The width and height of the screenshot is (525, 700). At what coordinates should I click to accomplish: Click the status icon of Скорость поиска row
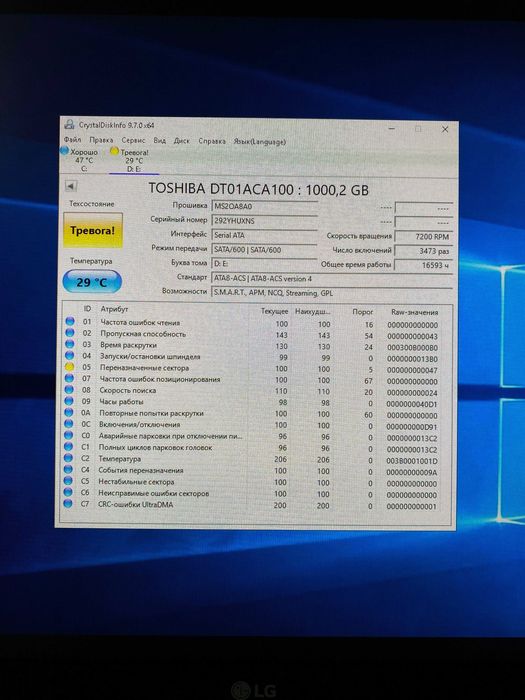point(69,389)
